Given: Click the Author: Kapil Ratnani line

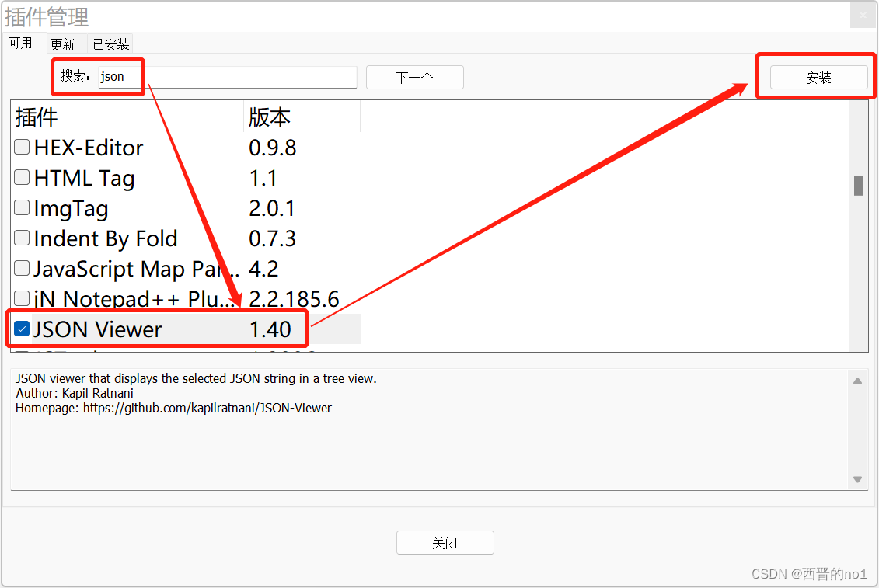Looking at the screenshot, I should click(75, 394).
